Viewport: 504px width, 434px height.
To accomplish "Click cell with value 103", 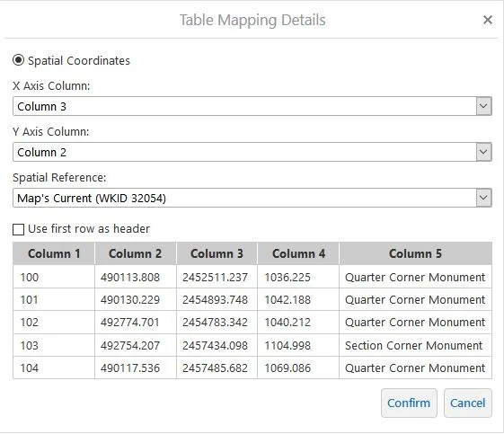I will coord(54,345).
